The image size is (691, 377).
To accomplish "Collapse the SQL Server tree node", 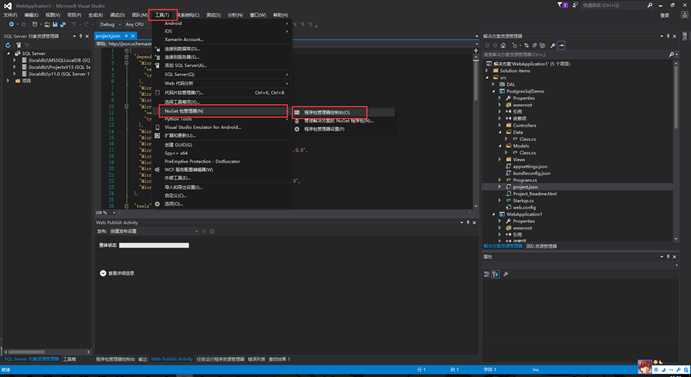I will click(9, 53).
